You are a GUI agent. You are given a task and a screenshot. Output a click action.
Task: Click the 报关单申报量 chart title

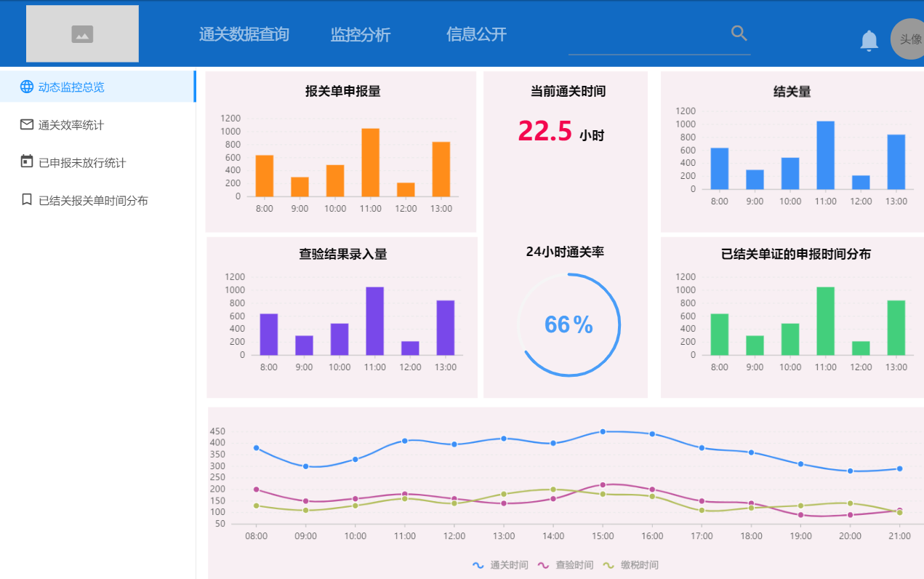pos(343,91)
